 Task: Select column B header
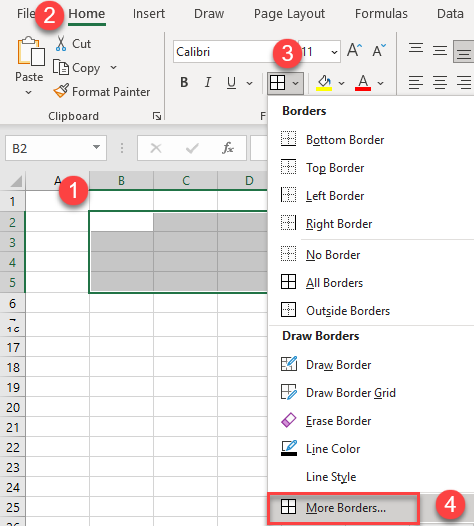point(121,180)
